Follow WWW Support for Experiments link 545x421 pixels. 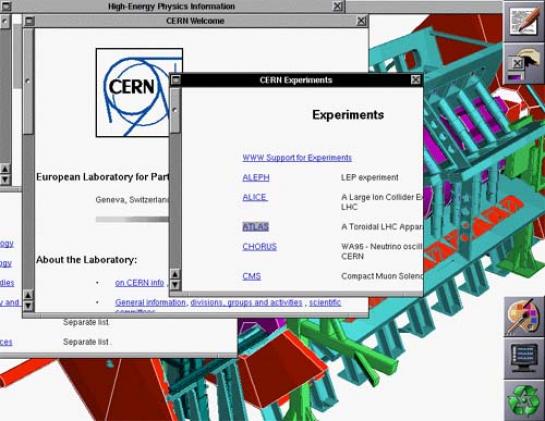click(x=297, y=157)
